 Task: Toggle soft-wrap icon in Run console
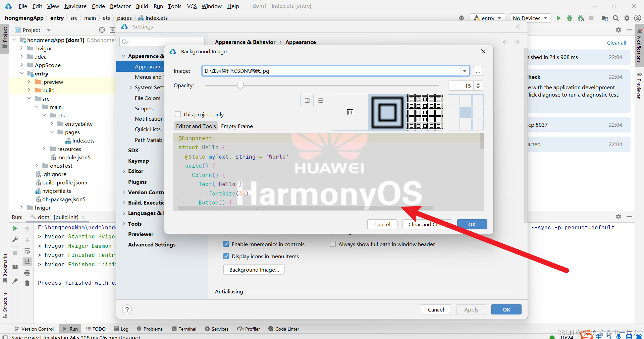pos(27,251)
